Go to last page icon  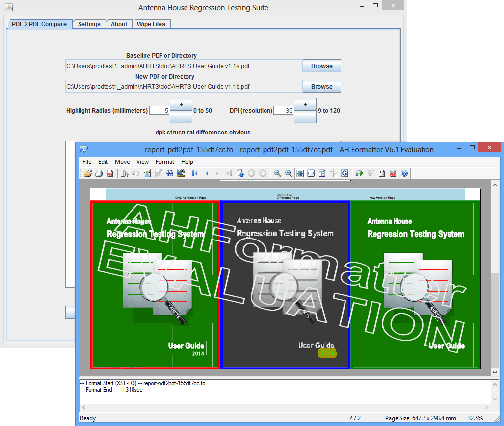229,173
